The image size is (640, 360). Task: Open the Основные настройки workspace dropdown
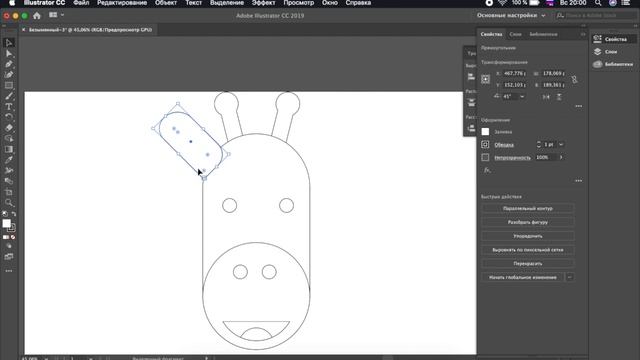[511, 16]
